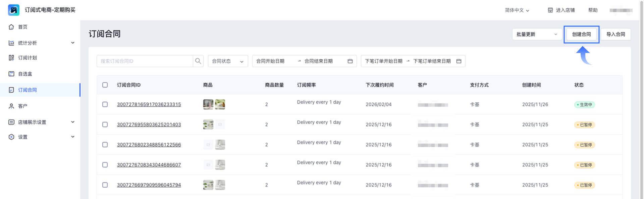Viewport: 644px width, 199px height.
Task: Select the checkbox for contract 3007276697909596045794
Action: pyautogui.click(x=105, y=185)
